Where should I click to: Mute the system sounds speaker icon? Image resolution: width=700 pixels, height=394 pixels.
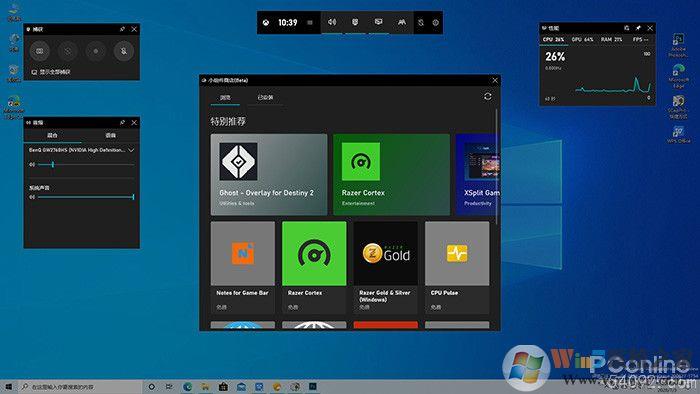click(x=32, y=197)
